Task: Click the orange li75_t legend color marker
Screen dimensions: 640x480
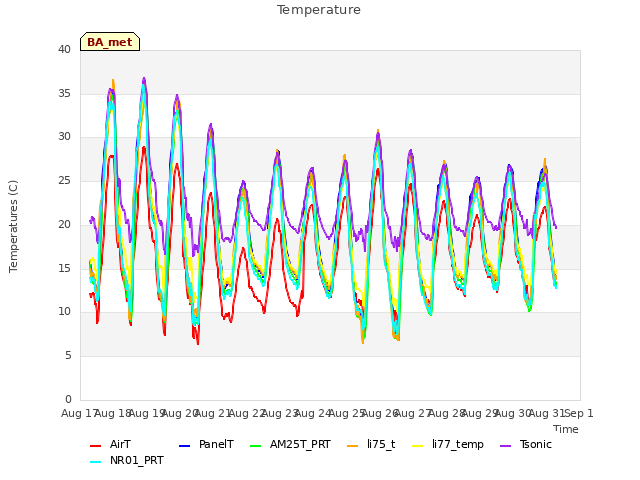Action: 352,446
